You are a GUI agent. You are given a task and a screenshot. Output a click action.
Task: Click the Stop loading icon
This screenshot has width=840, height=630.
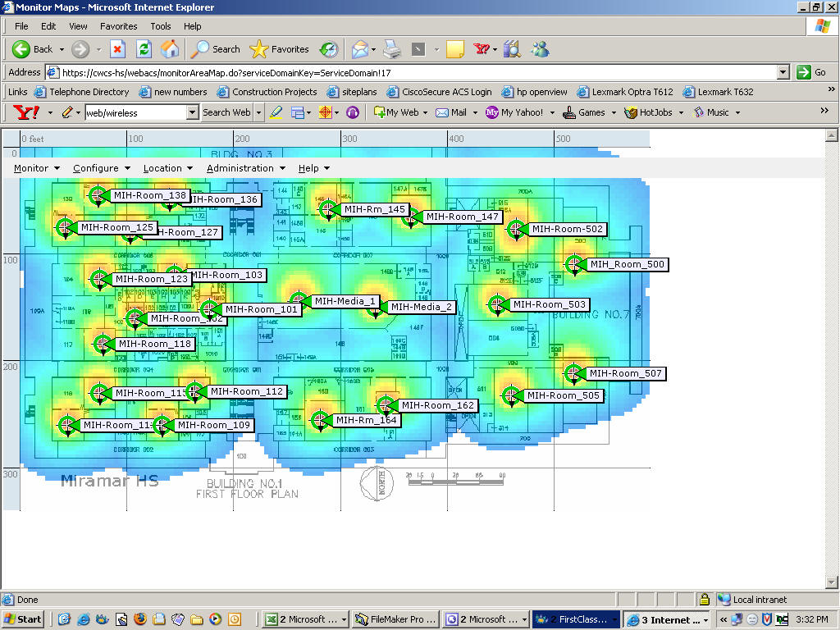[117, 49]
